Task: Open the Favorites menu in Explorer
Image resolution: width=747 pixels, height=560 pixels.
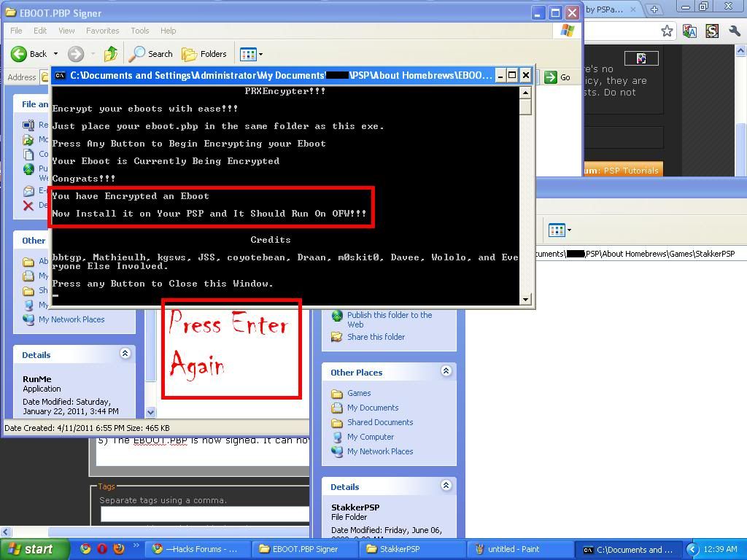Action: click(102, 31)
